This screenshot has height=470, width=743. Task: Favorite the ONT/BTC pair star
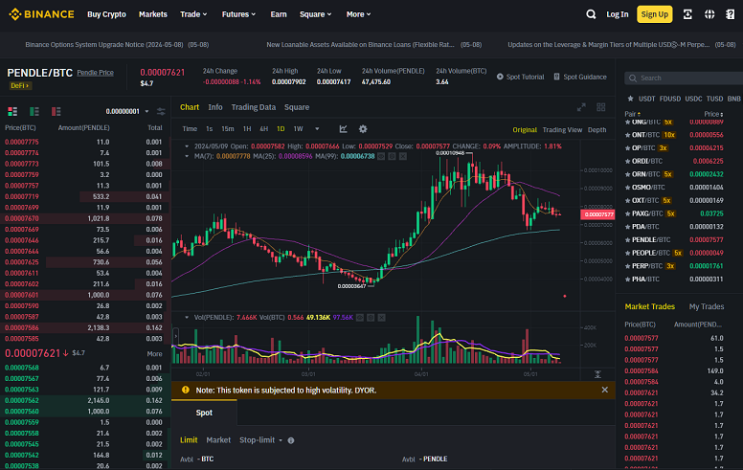[627, 135]
